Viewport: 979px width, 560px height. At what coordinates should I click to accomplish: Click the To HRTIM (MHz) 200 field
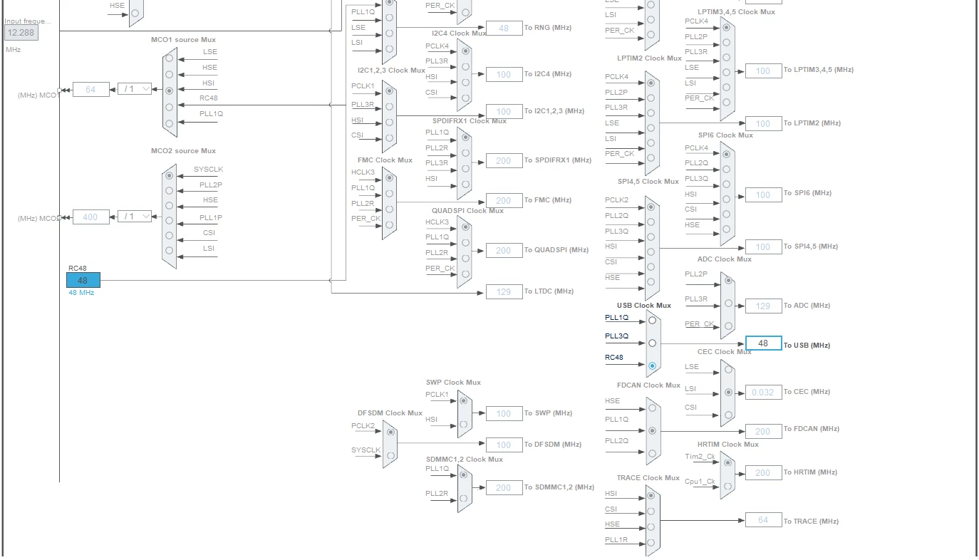pyautogui.click(x=764, y=472)
